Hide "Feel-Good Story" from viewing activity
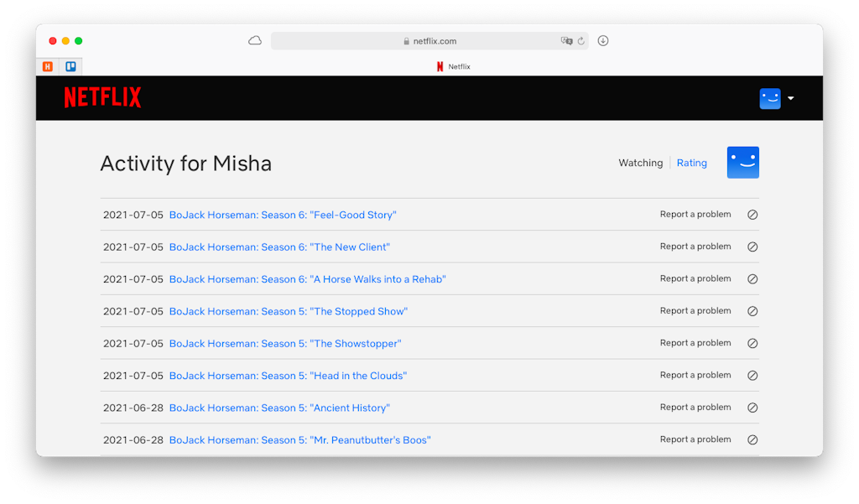 tap(752, 214)
